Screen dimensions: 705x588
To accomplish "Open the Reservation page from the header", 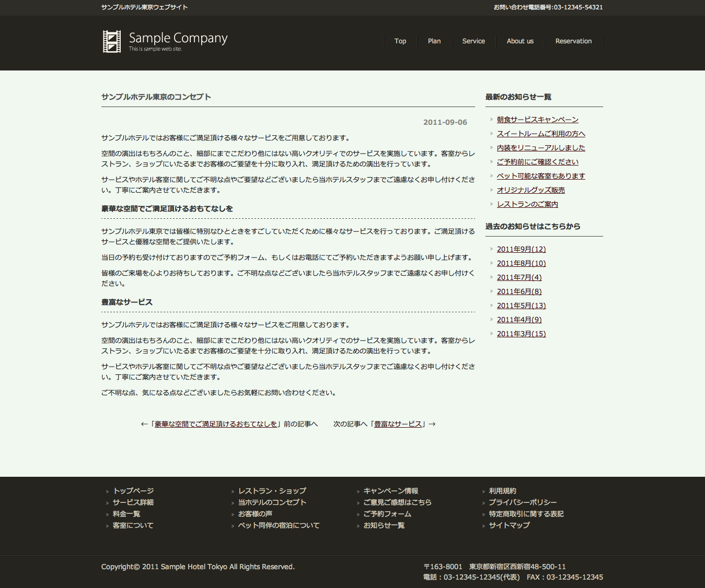I will pos(573,41).
